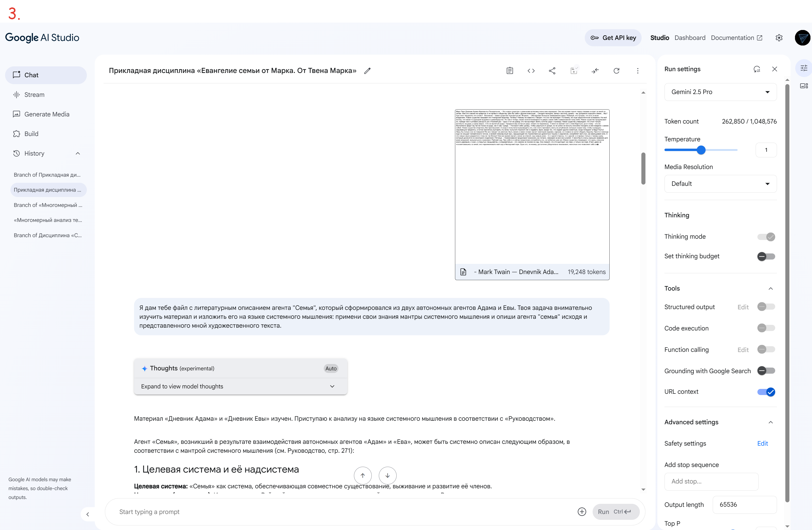Select Stream in the left sidebar
Viewport: 812px width, 530px height.
point(34,95)
